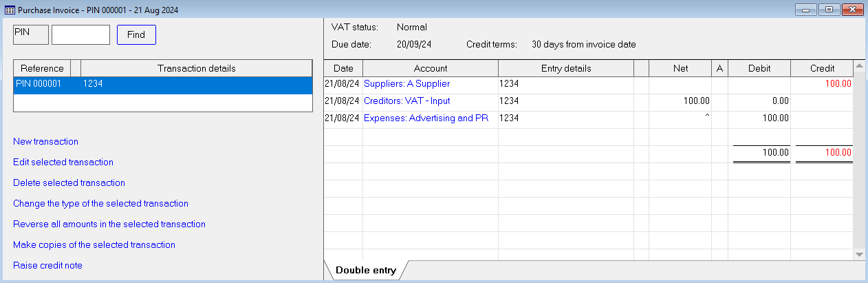
Task: Select the PIN 000001 transaction row
Action: coord(163,84)
